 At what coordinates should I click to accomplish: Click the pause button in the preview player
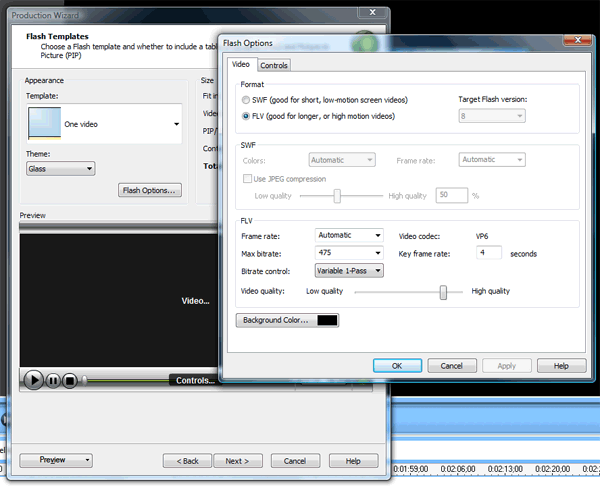pyautogui.click(x=53, y=380)
